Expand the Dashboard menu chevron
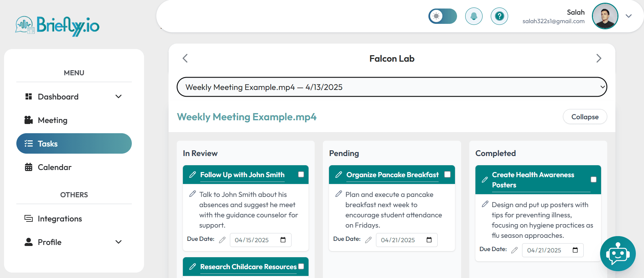This screenshot has width=644, height=278. coord(119,96)
